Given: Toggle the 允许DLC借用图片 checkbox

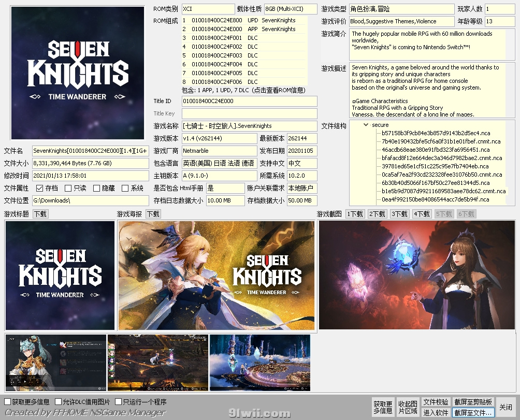Looking at the screenshot, I should [58, 402].
